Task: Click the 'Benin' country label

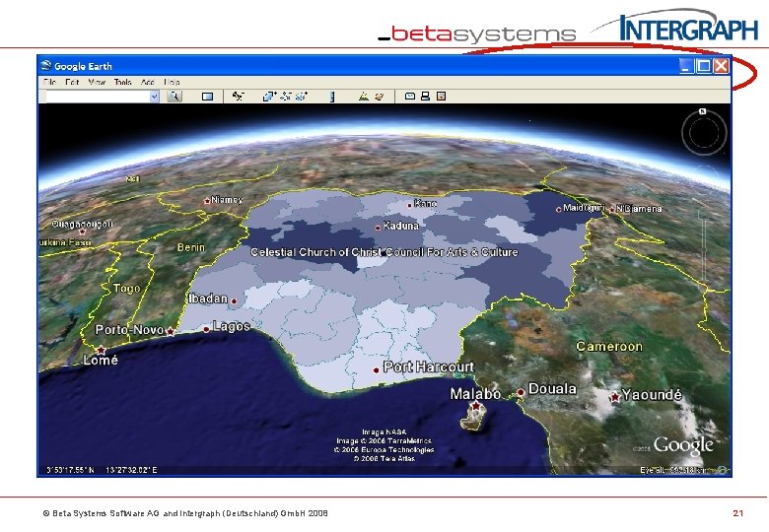Action: [191, 247]
